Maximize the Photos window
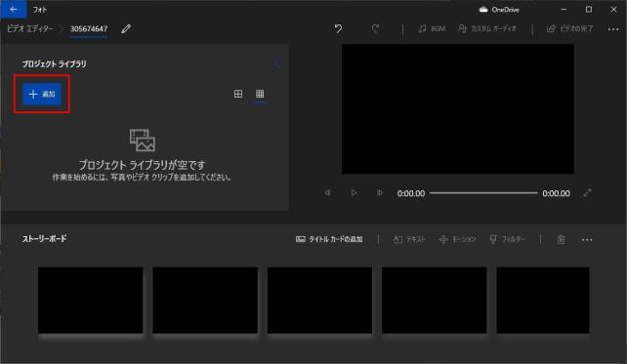Screen dimensions: 627x364 [x=589, y=9]
